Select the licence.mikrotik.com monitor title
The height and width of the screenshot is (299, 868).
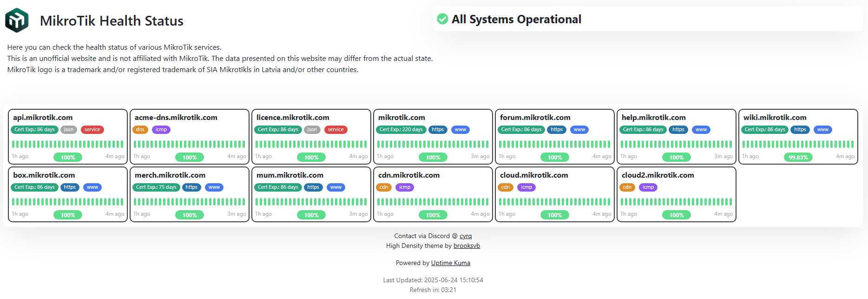pos(293,118)
